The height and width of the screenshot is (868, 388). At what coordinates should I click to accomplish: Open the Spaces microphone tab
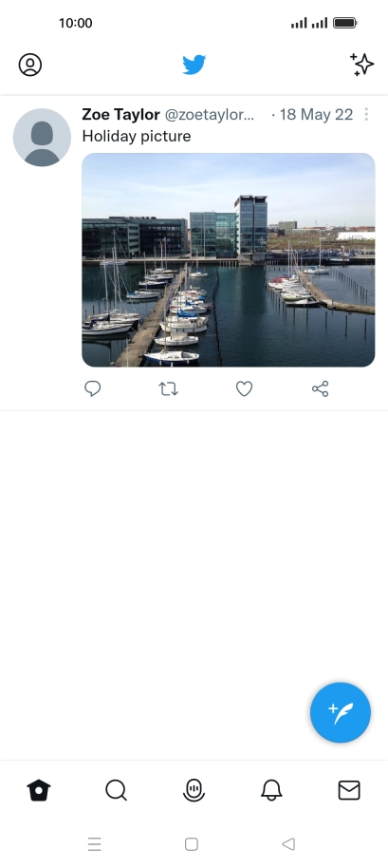tap(194, 790)
